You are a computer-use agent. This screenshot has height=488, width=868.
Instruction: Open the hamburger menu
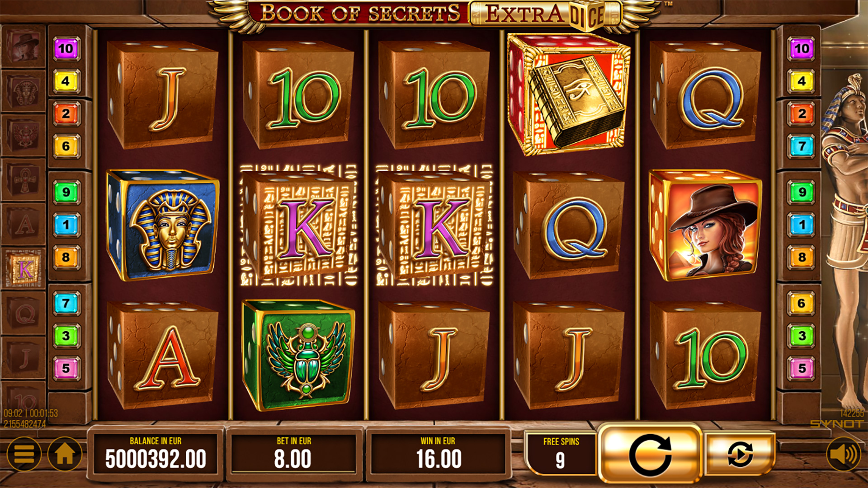(24, 454)
